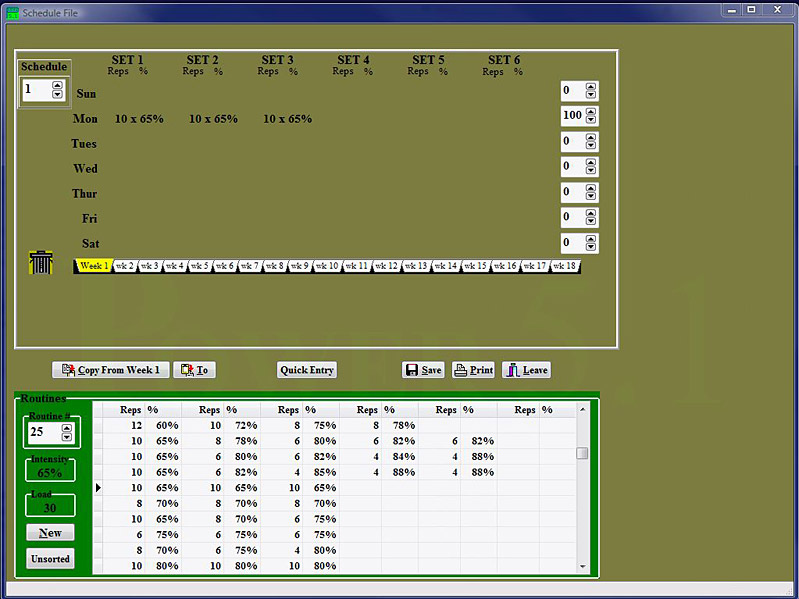Increase the Schedule number spinner
This screenshot has width=799, height=599.
pos(57,85)
